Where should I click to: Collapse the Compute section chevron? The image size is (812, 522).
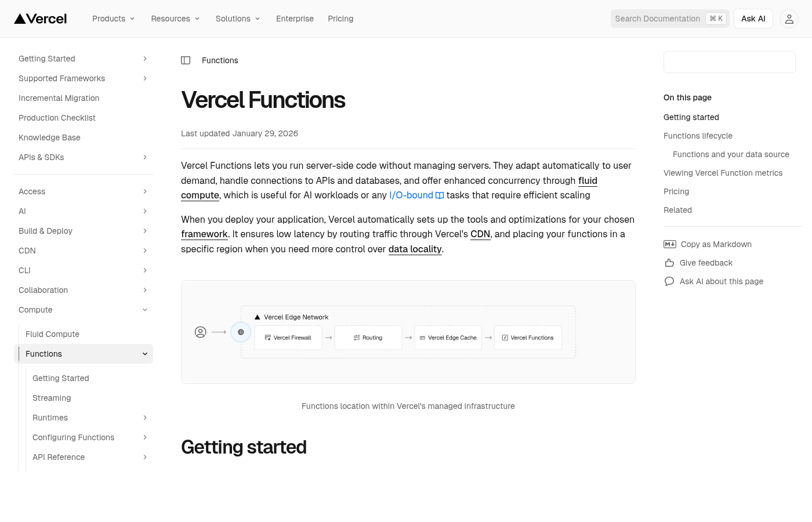(x=144, y=310)
